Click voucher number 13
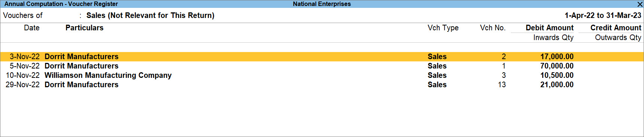This screenshot has height=137, width=644. [x=502, y=85]
